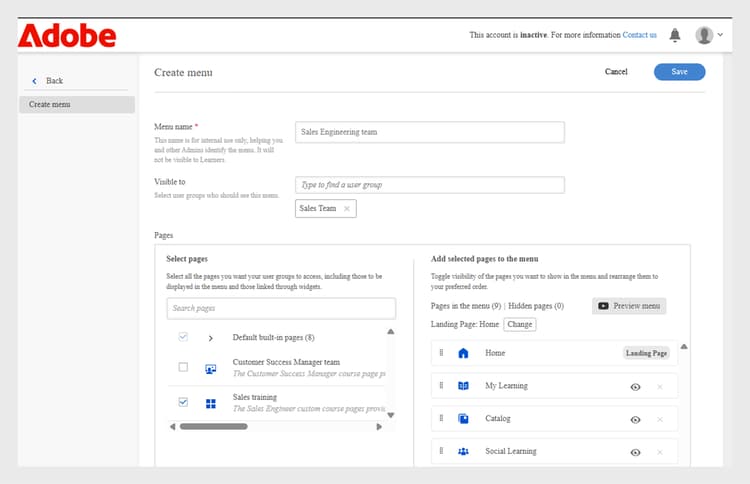Screen dimensions: 750x484
Task: Click the Customer Success Manager team icon
Action: pyautogui.click(x=211, y=368)
